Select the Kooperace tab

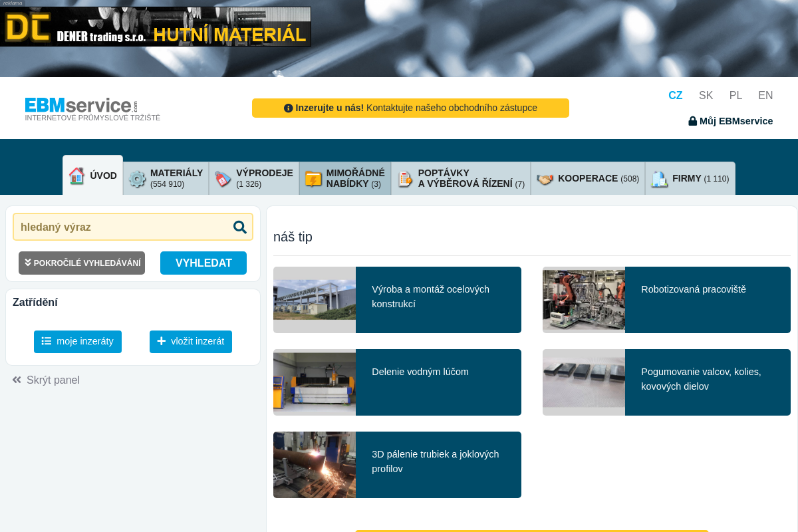(588, 179)
